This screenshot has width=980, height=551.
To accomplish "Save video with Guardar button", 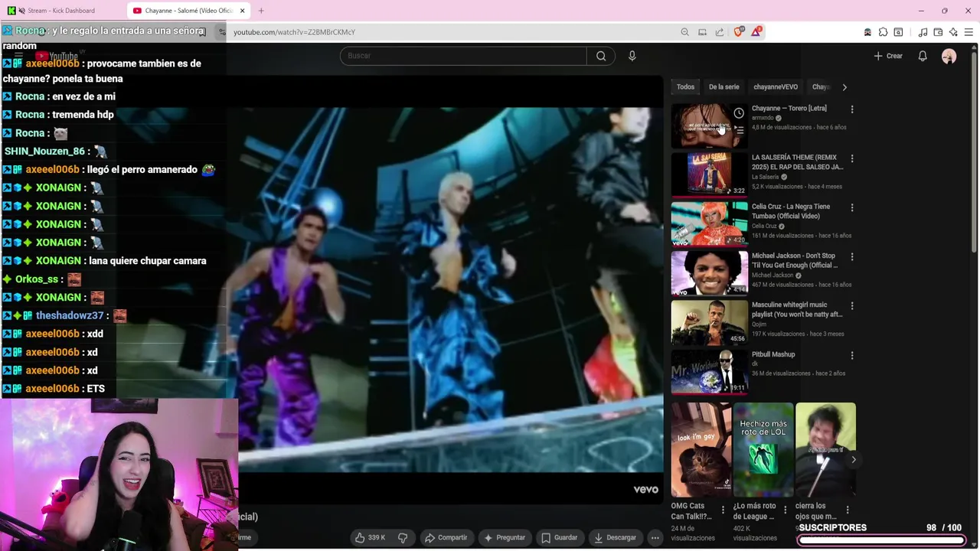I will (x=560, y=537).
